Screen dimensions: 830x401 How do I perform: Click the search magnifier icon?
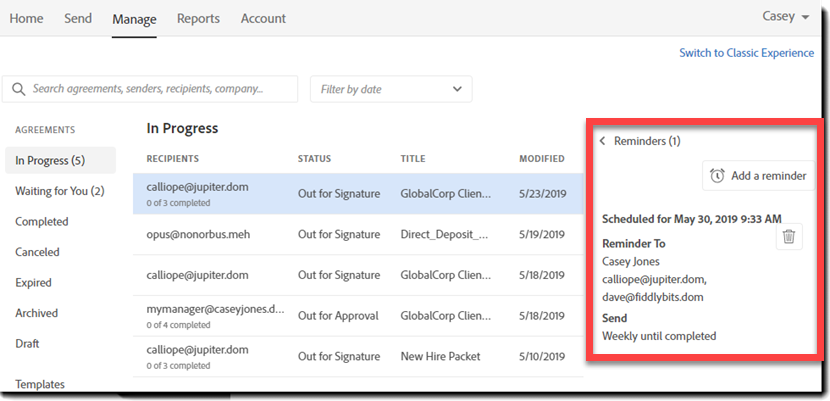(x=19, y=89)
